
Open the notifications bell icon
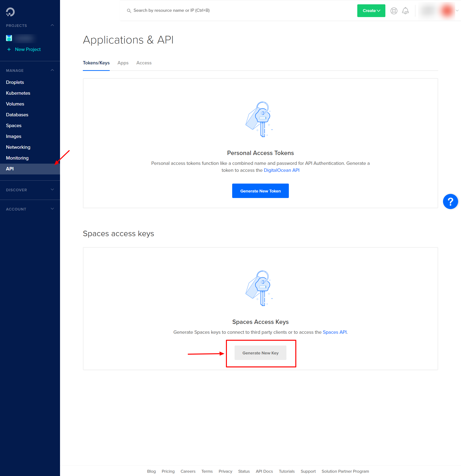click(405, 11)
